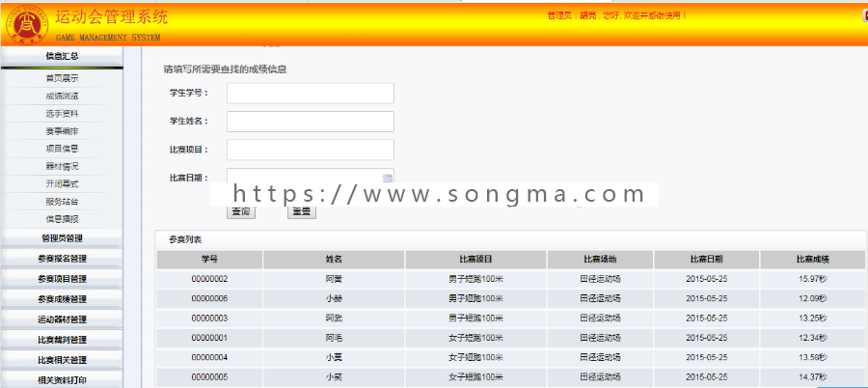
Task: Go to 选手资料 in the sidebar
Action: point(62,114)
